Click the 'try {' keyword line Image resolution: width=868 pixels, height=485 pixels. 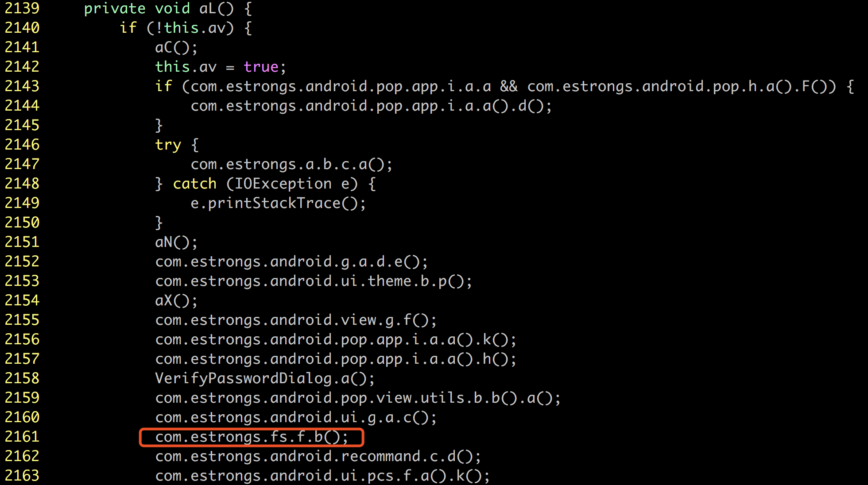[177, 145]
